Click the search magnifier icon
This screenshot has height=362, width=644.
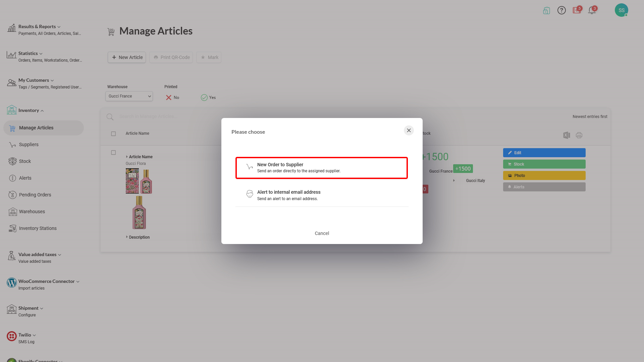[x=110, y=117]
